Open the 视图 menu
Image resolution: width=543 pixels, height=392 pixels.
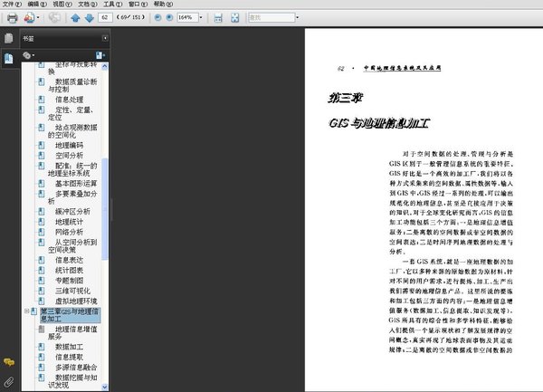point(60,4)
